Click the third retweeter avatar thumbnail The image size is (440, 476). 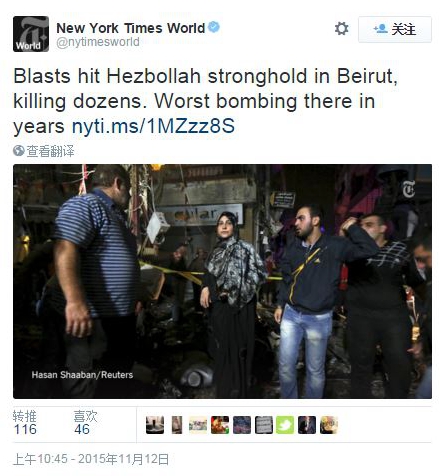pyautogui.click(x=198, y=425)
